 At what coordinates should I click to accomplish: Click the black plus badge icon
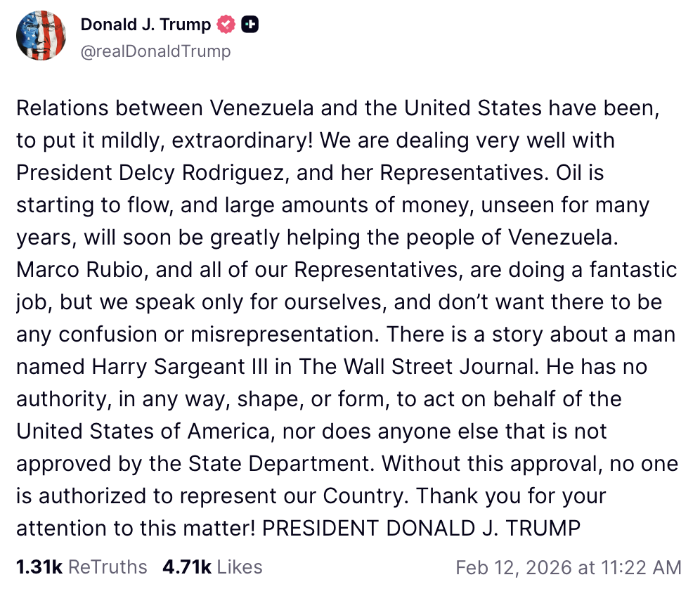click(x=249, y=25)
